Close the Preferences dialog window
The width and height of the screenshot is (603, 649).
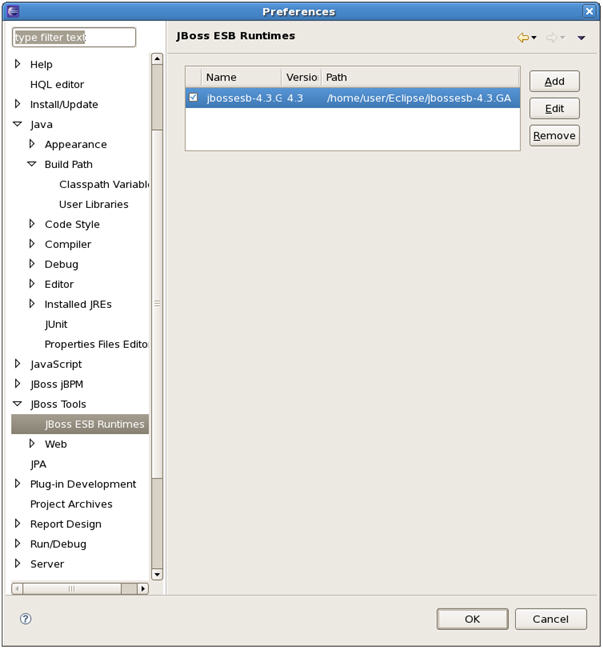[590, 11]
